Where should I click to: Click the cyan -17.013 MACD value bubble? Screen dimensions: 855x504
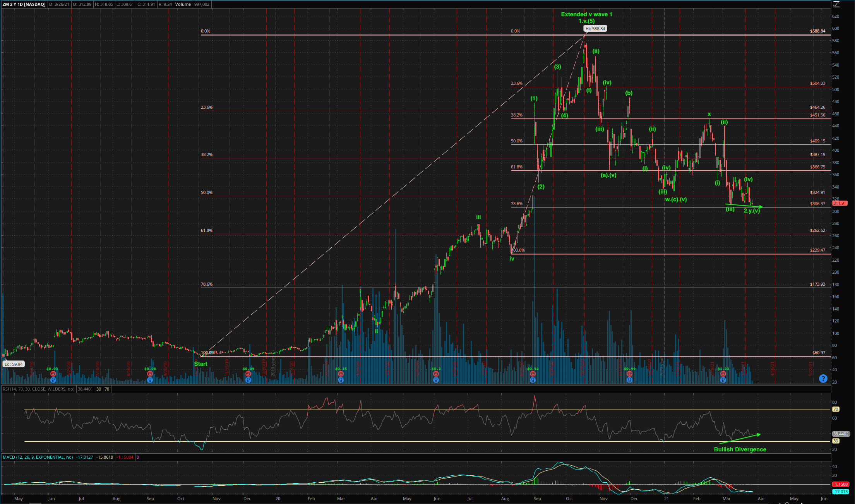[x=840, y=492]
